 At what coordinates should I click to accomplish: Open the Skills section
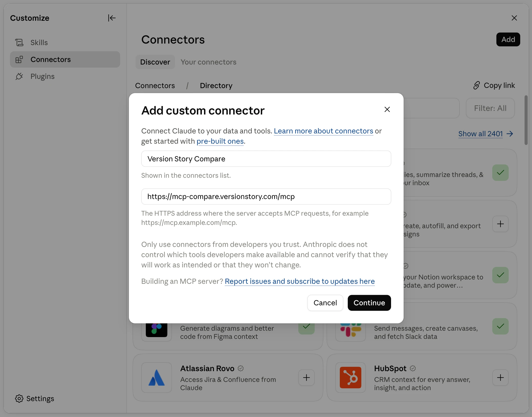coord(65,43)
